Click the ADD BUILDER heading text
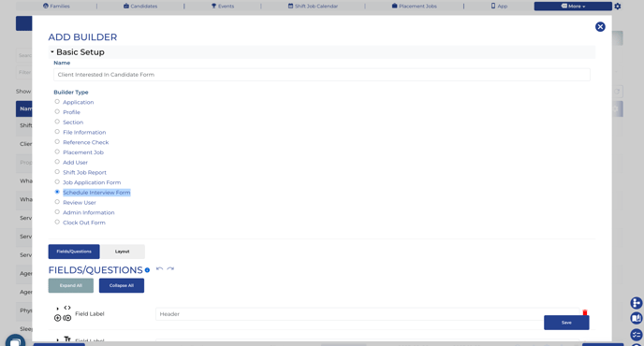 point(82,37)
